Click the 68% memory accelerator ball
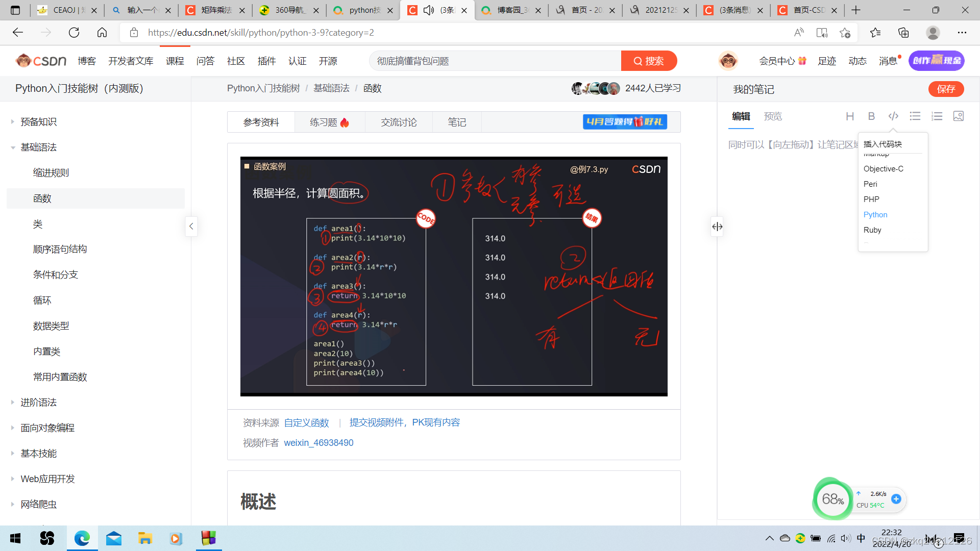Screen dimensions: 980x551 (832, 499)
